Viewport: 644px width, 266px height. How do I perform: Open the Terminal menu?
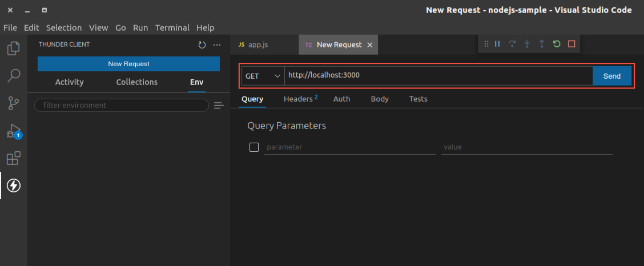(172, 28)
